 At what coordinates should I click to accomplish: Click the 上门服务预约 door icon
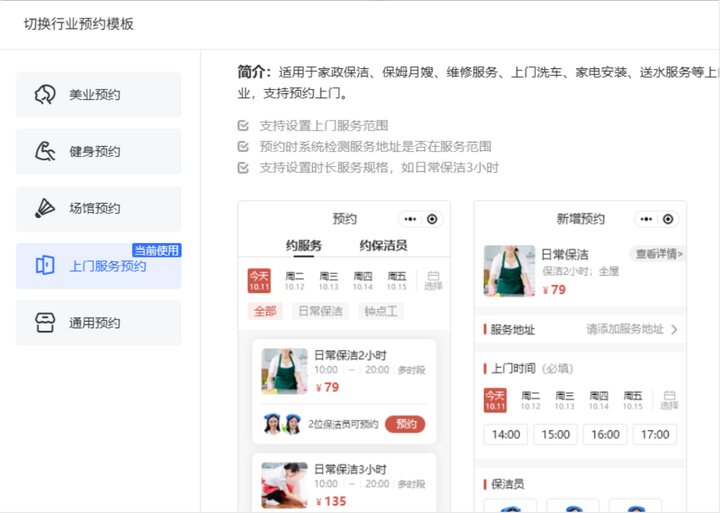coord(45,265)
